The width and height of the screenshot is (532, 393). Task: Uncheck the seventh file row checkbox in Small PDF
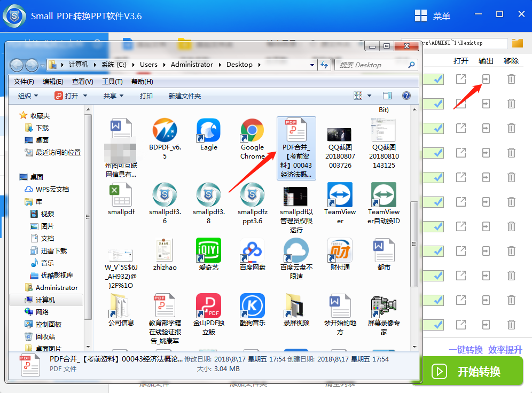pyautogui.click(x=437, y=226)
